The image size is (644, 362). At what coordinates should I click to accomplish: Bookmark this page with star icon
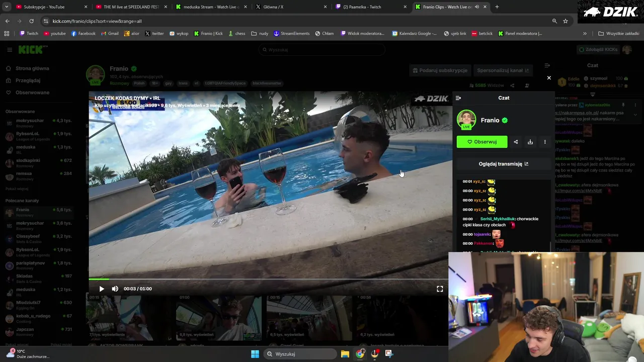tap(566, 21)
